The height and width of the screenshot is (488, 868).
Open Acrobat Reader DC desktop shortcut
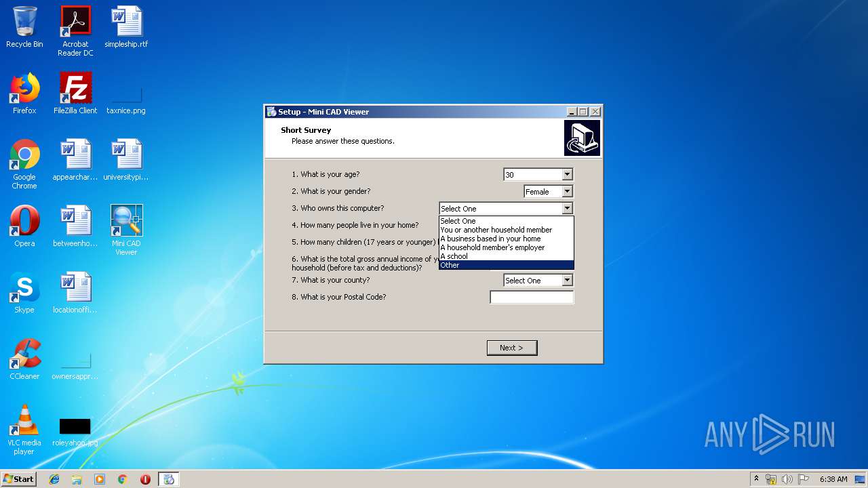tap(75, 31)
